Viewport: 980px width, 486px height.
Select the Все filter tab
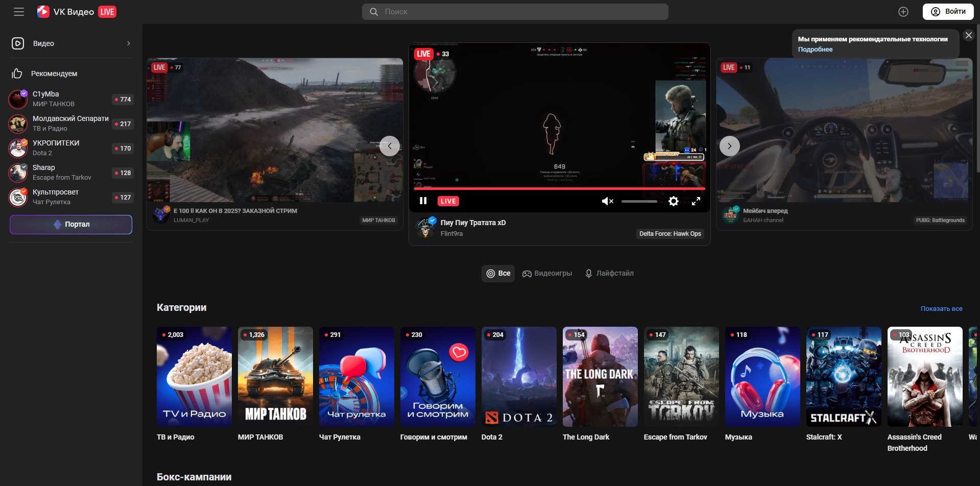pos(498,273)
